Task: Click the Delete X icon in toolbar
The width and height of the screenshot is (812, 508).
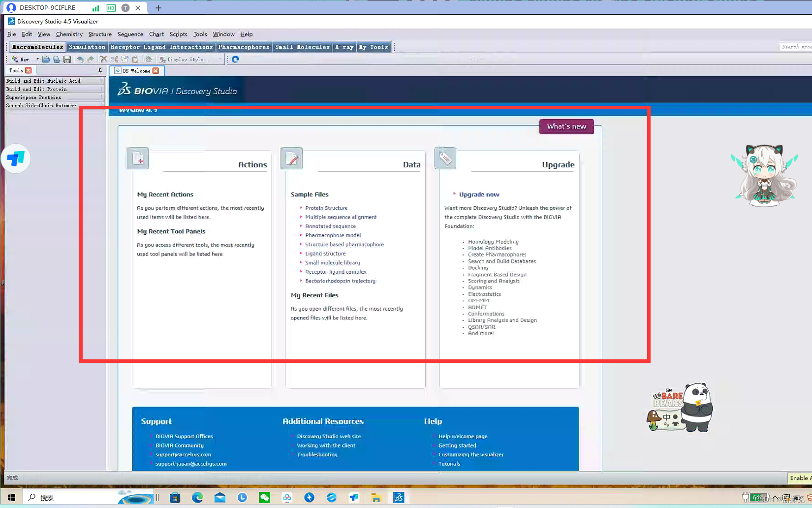Action: [104, 60]
